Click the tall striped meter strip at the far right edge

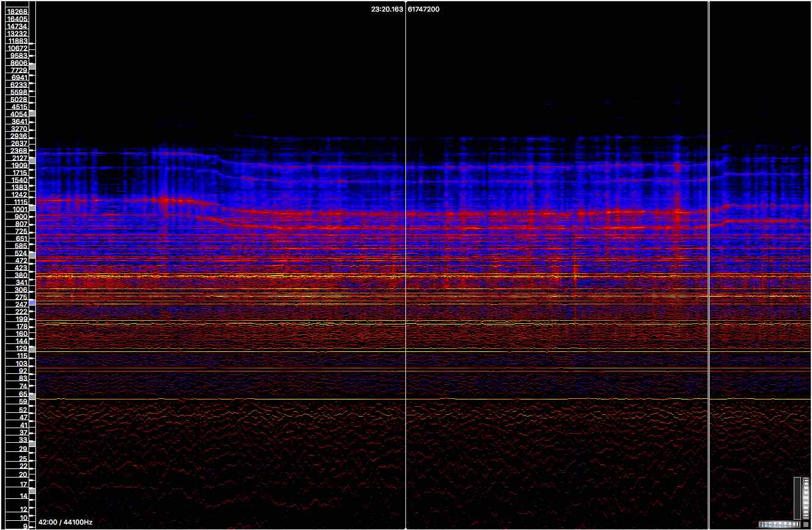pos(806,498)
